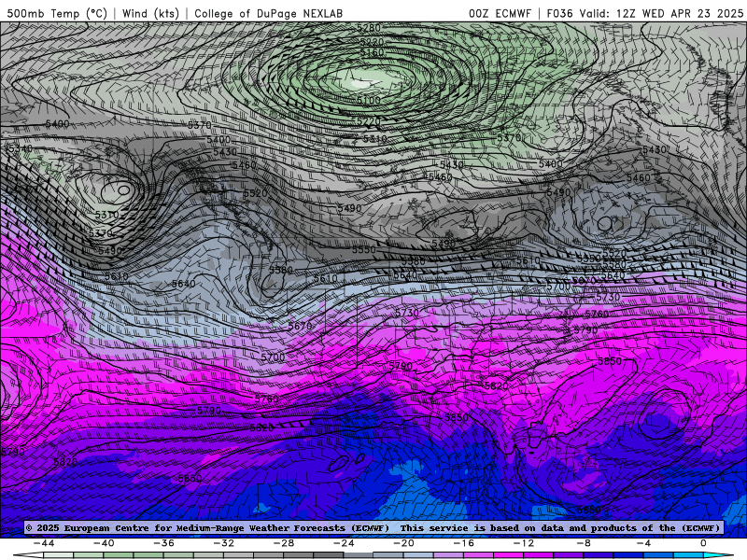The height and width of the screenshot is (560, 747).
Task: Click the "F036 Valid: 12Z WED APR 23 2025" text
Action: click(x=644, y=13)
